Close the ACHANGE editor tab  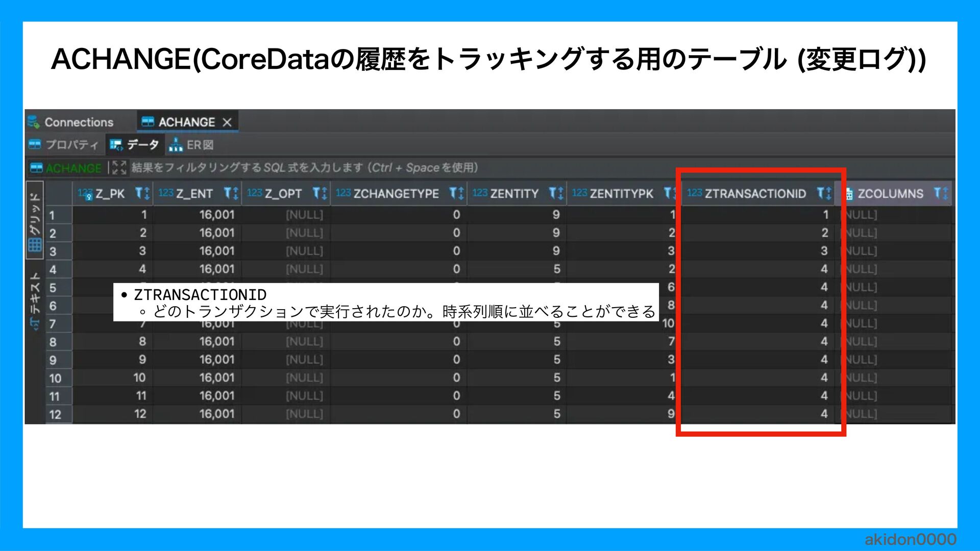227,122
